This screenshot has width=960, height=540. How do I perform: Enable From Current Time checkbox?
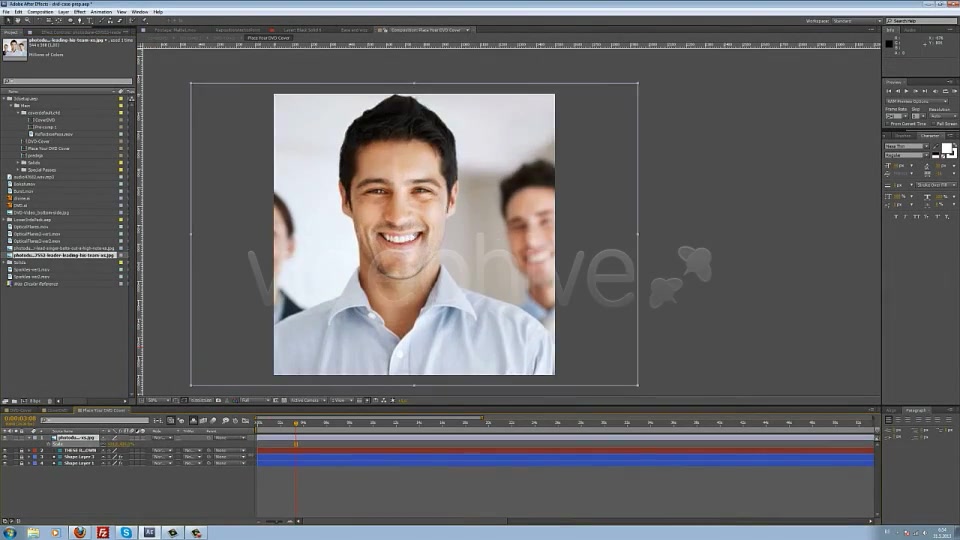click(x=888, y=124)
